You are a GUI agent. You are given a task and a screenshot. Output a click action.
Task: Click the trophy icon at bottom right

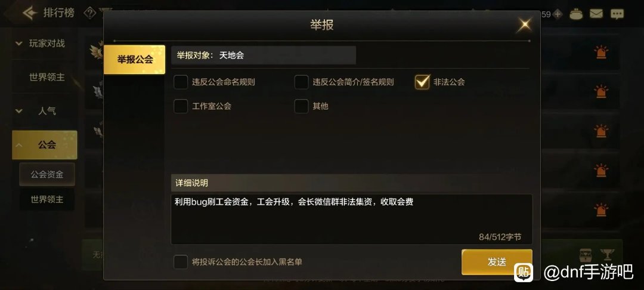pos(607,255)
